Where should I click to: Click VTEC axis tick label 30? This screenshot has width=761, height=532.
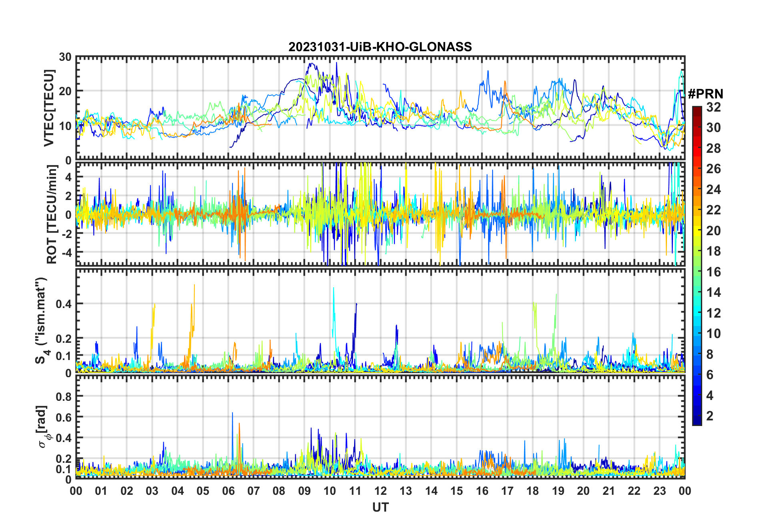point(65,57)
